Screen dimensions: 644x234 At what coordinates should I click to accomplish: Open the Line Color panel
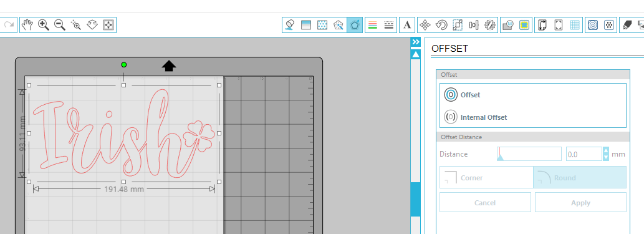point(373,25)
